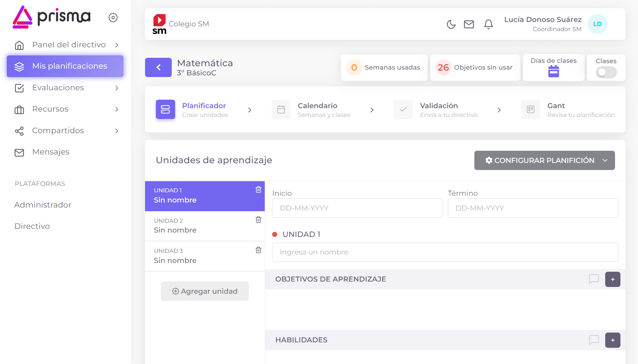This screenshot has width=638, height=364.
Task: Click the Días de clases calendar icon
Action: (553, 72)
